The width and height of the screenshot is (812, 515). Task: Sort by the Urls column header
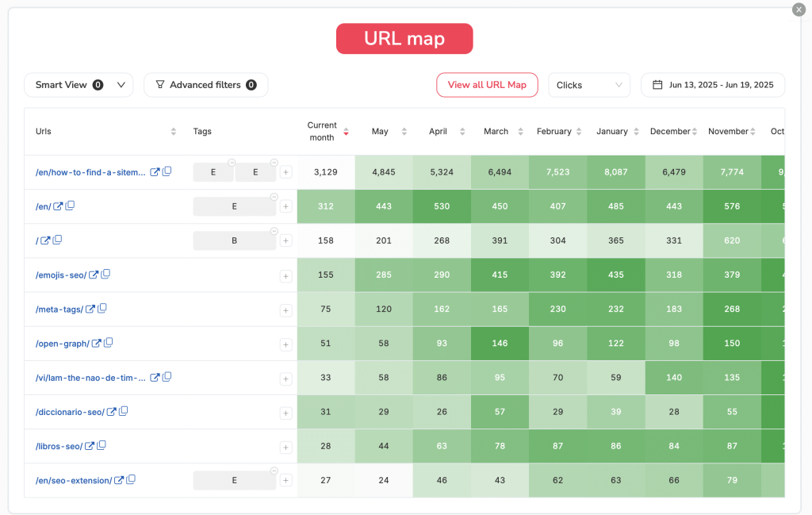174,132
